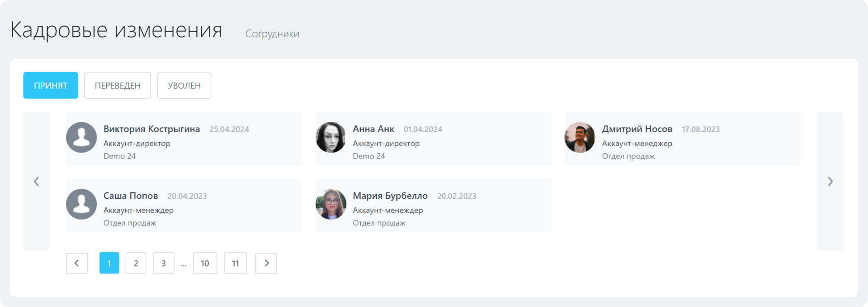Click the carousel right arrow

830,182
